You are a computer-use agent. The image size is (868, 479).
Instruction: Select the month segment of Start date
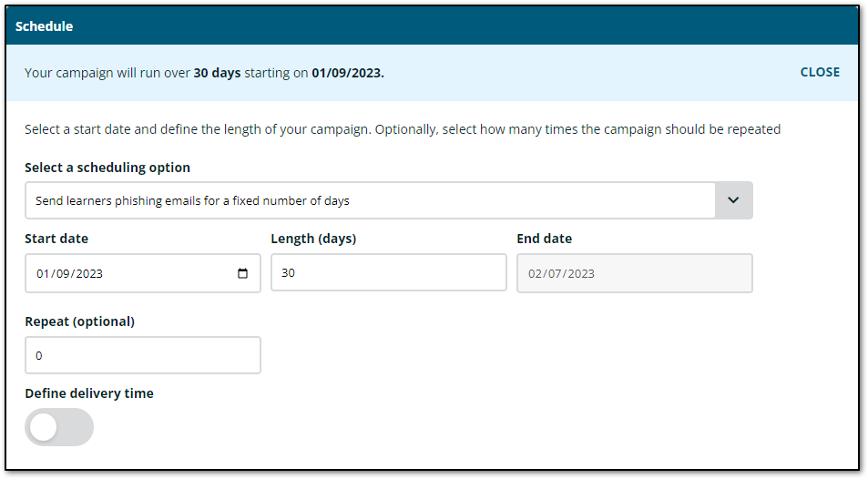(x=42, y=273)
